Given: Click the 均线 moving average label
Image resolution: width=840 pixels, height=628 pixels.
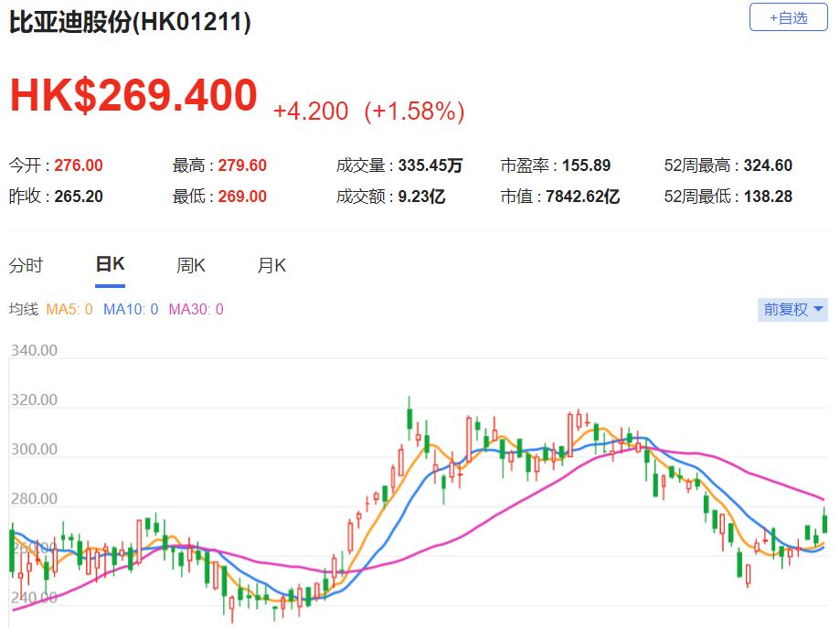Looking at the screenshot, I should [x=24, y=309].
